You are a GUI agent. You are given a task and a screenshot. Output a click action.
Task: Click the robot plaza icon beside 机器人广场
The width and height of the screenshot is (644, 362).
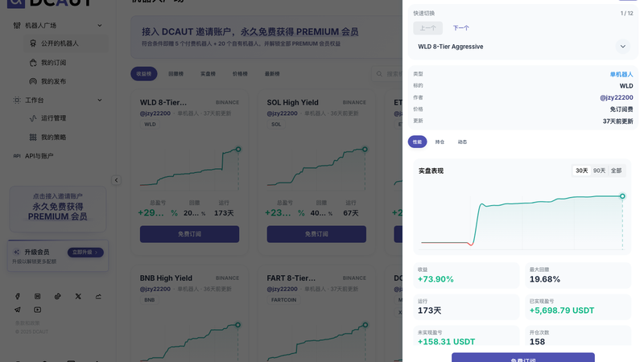click(17, 26)
